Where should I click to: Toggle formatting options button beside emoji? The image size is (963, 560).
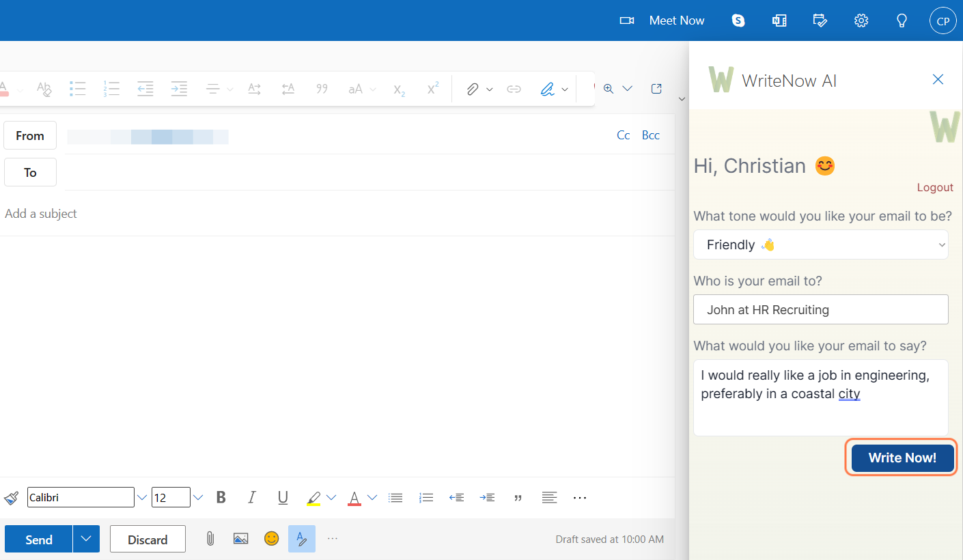click(x=302, y=539)
